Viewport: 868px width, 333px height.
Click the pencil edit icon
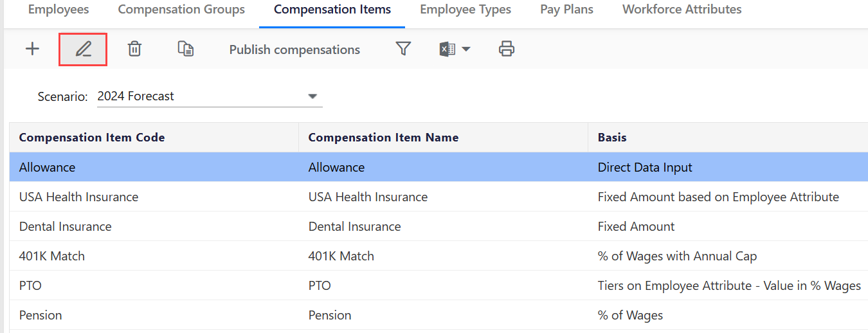[x=83, y=50]
